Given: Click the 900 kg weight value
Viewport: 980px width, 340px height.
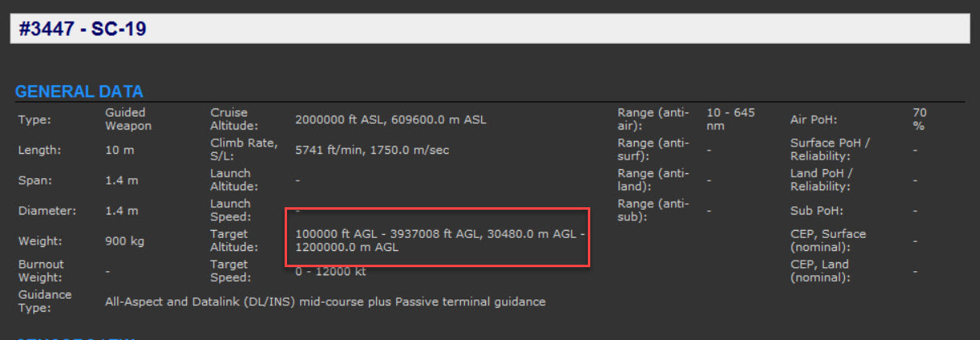Looking at the screenshot, I should [x=121, y=240].
